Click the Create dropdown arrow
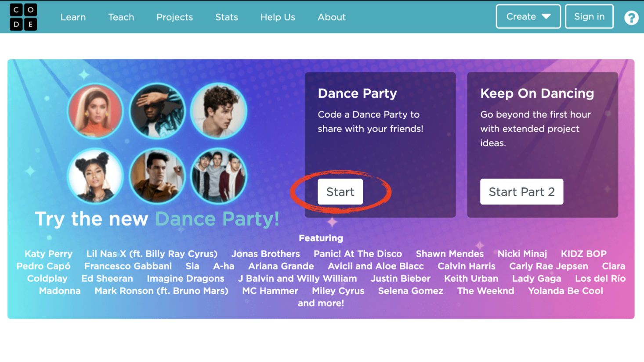This screenshot has width=644, height=362. 546,17
